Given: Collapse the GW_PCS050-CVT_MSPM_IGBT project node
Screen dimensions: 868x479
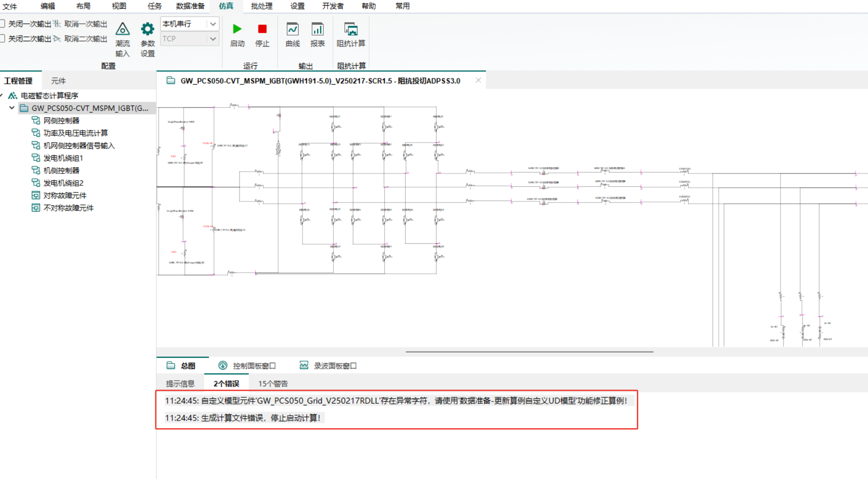Looking at the screenshot, I should pyautogui.click(x=12, y=108).
